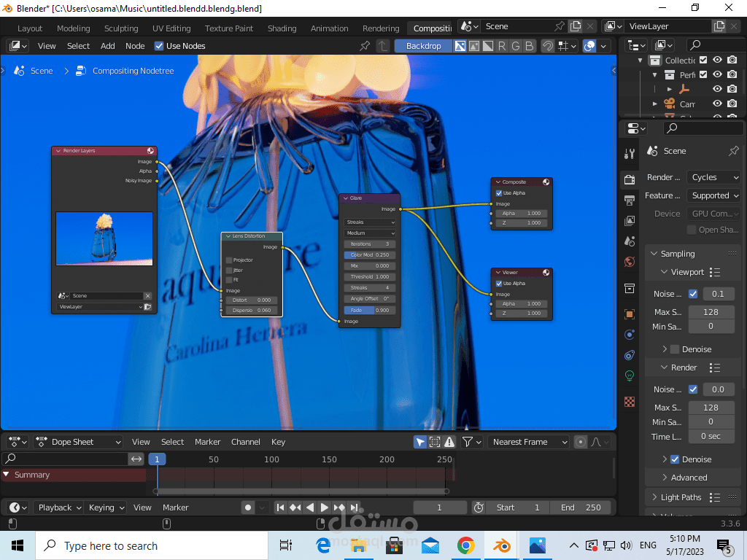Enable Viewport Denoise checkbox
Image resolution: width=747 pixels, height=560 pixels.
coord(675,349)
